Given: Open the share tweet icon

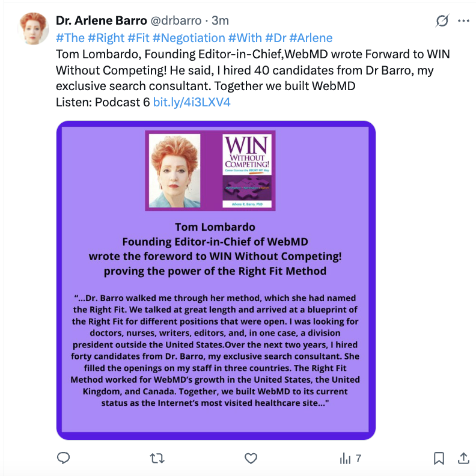Looking at the screenshot, I should (x=463, y=459).
